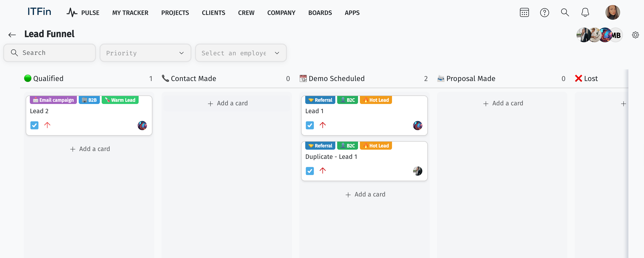Toggle the checkbox on Lead 1 card
The width and height of the screenshot is (644, 258).
coord(310,125)
